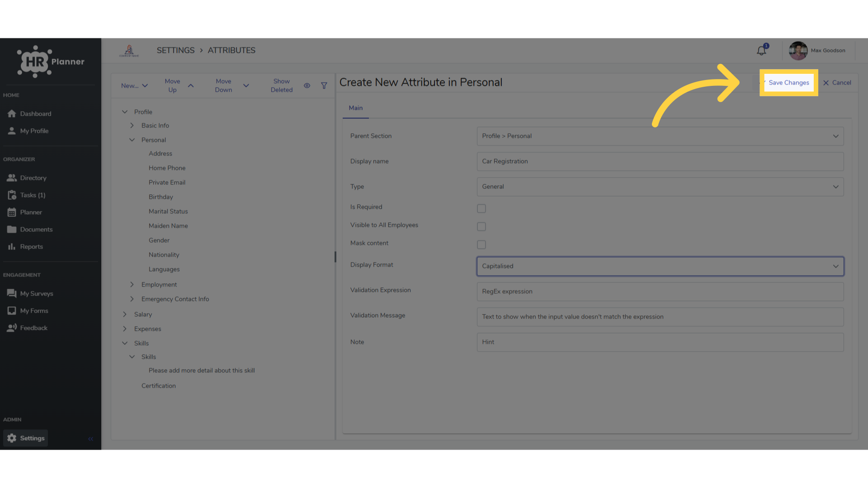
Task: Expand the Basic Info tree node
Action: (132, 125)
